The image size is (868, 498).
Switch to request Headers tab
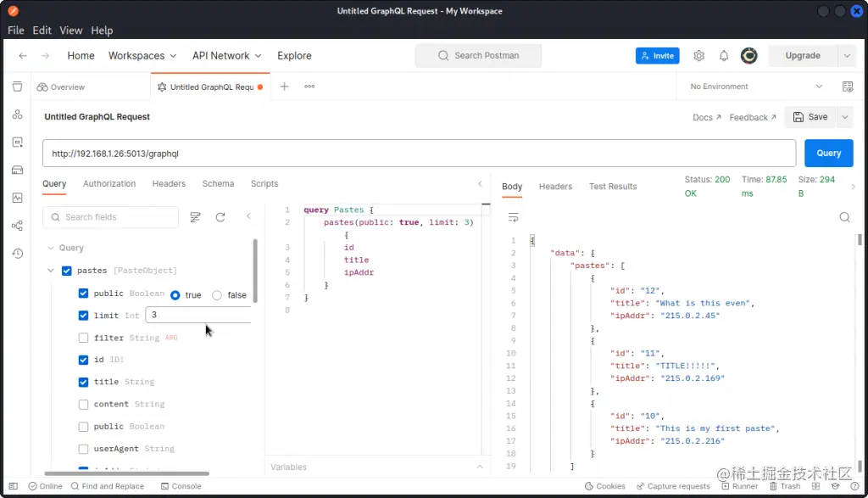click(x=169, y=183)
